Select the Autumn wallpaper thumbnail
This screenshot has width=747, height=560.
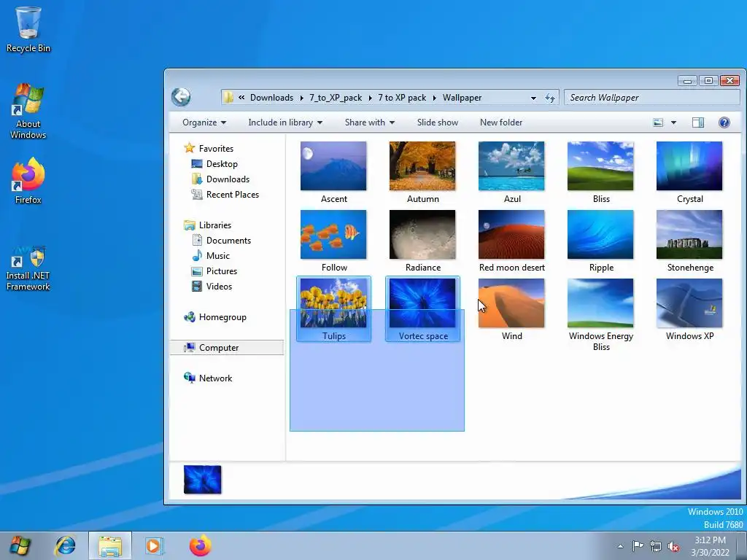click(x=422, y=166)
